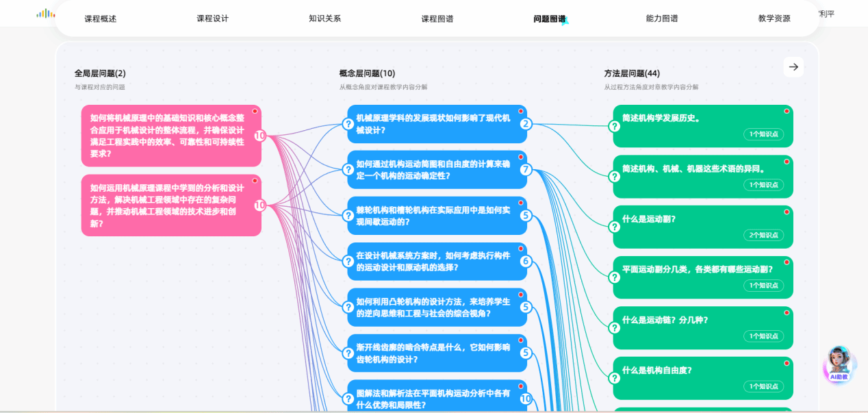The image size is (868, 413).
Task: Click question mark icon on 简述机构学发展历史 card
Action: [x=615, y=126]
